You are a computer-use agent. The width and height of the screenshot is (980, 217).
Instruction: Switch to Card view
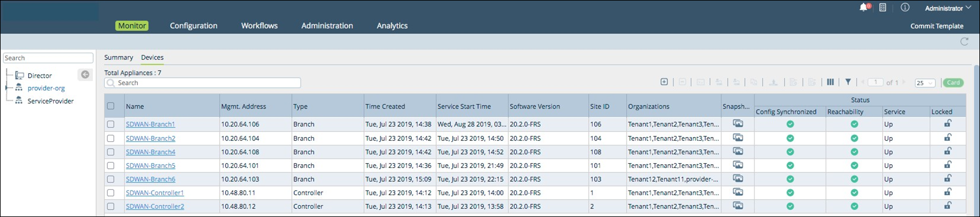point(953,83)
